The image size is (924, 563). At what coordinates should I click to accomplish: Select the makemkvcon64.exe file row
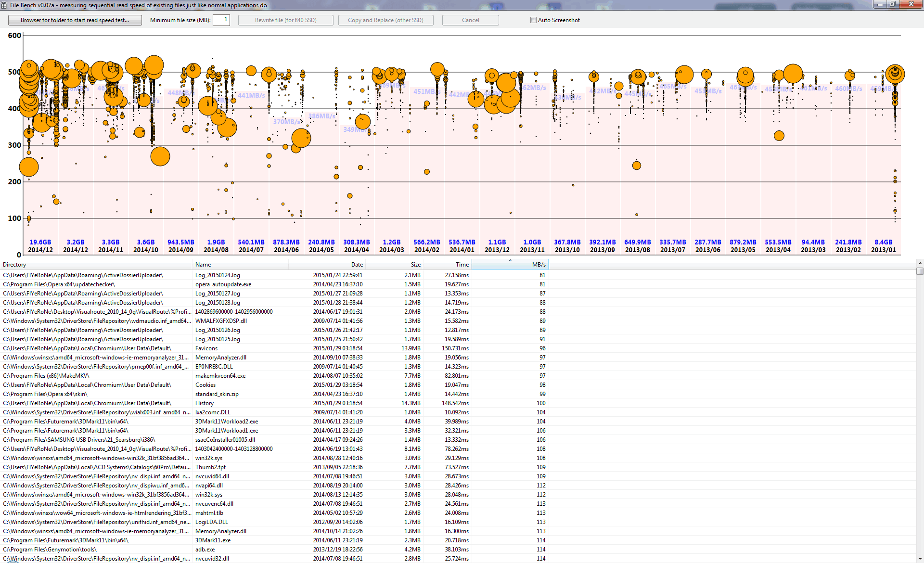tap(220, 376)
